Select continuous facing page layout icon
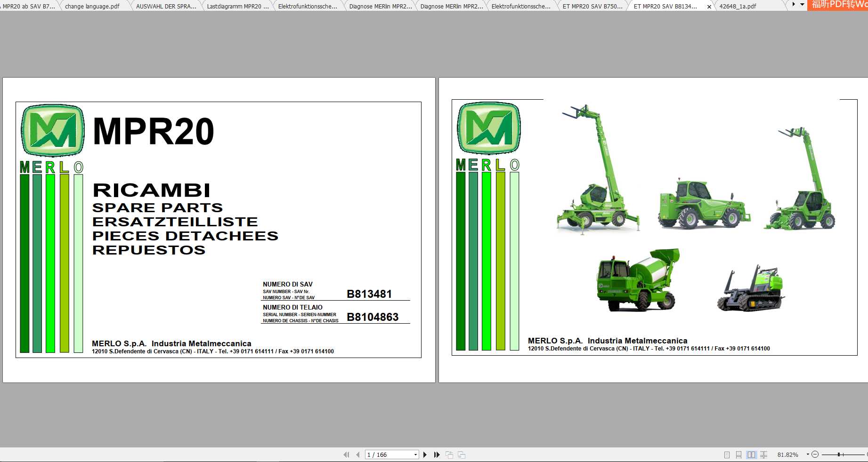The width and height of the screenshot is (868, 462). pyautogui.click(x=763, y=454)
